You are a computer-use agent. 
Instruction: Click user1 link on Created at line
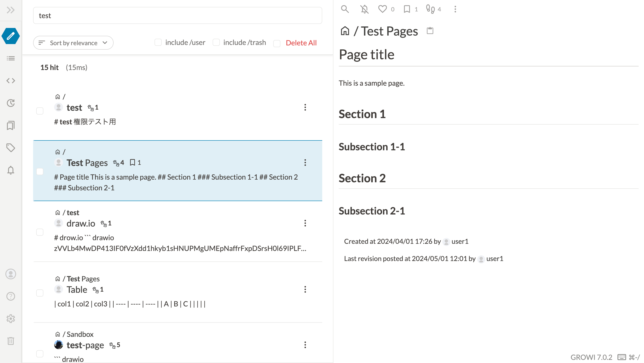pyautogui.click(x=460, y=241)
